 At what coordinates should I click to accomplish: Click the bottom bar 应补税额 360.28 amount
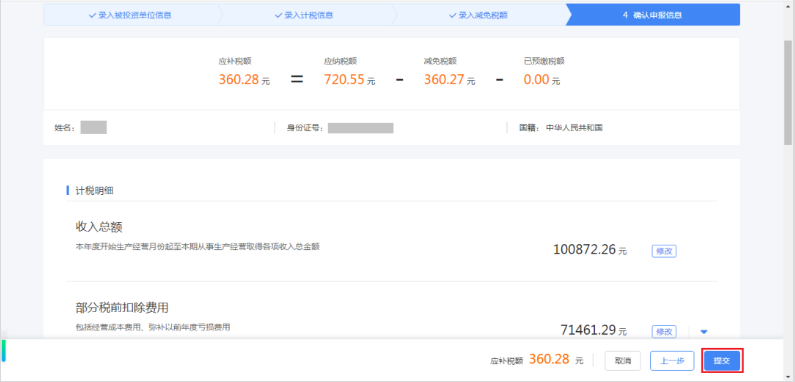click(x=549, y=360)
